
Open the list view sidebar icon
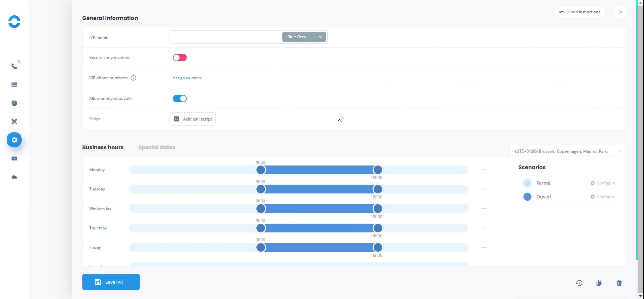point(14,85)
